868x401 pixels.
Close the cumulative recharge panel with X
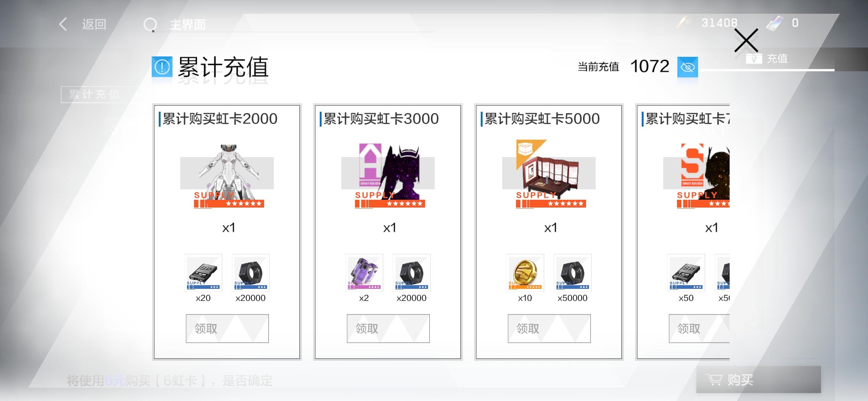click(746, 40)
